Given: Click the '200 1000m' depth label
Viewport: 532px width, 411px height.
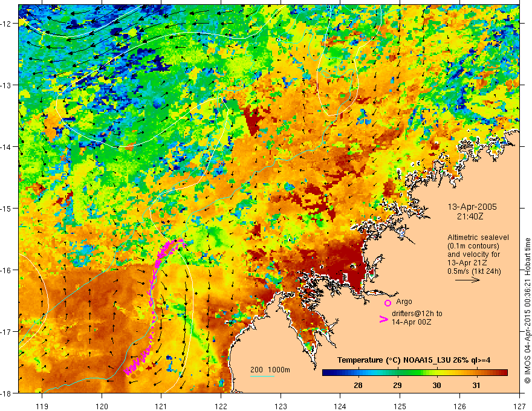Looking at the screenshot, I should (270, 370).
